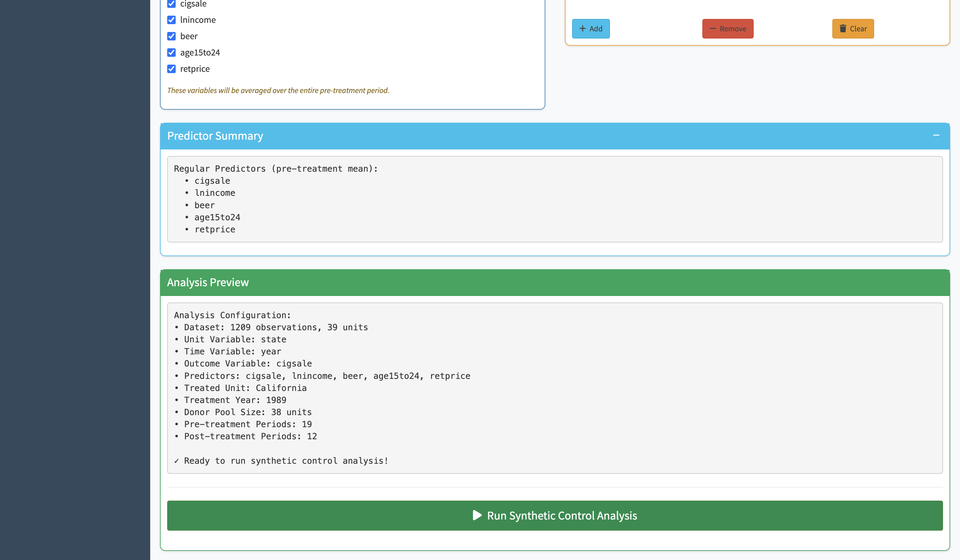960x560 pixels.
Task: Disable the age15to24 predictor checkbox
Action: (x=171, y=53)
